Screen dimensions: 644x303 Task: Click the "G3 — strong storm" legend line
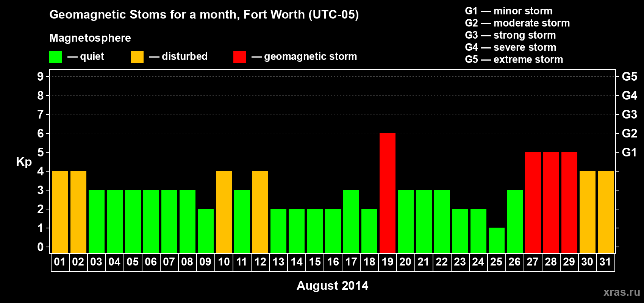(511, 35)
